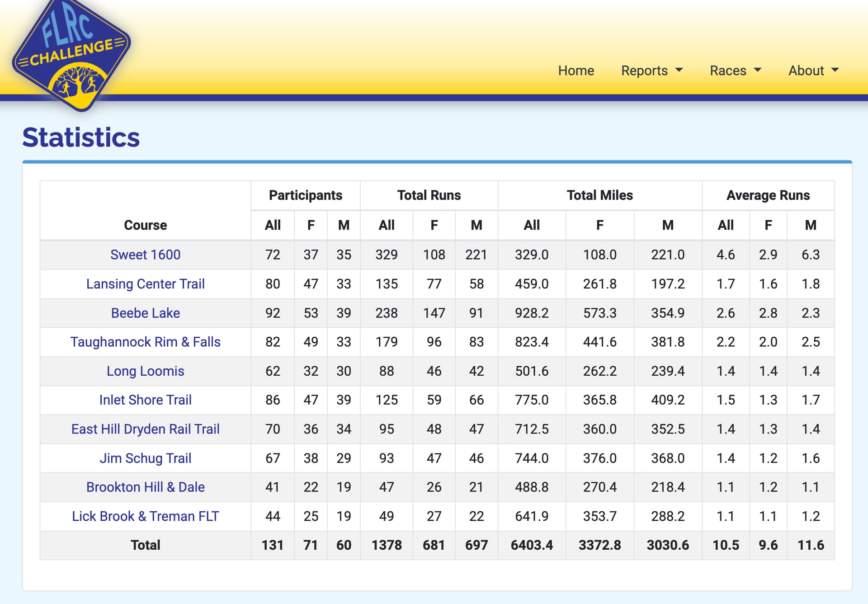Select Sweet 1600 total miles 329.0
868x604 pixels.
pyautogui.click(x=532, y=255)
